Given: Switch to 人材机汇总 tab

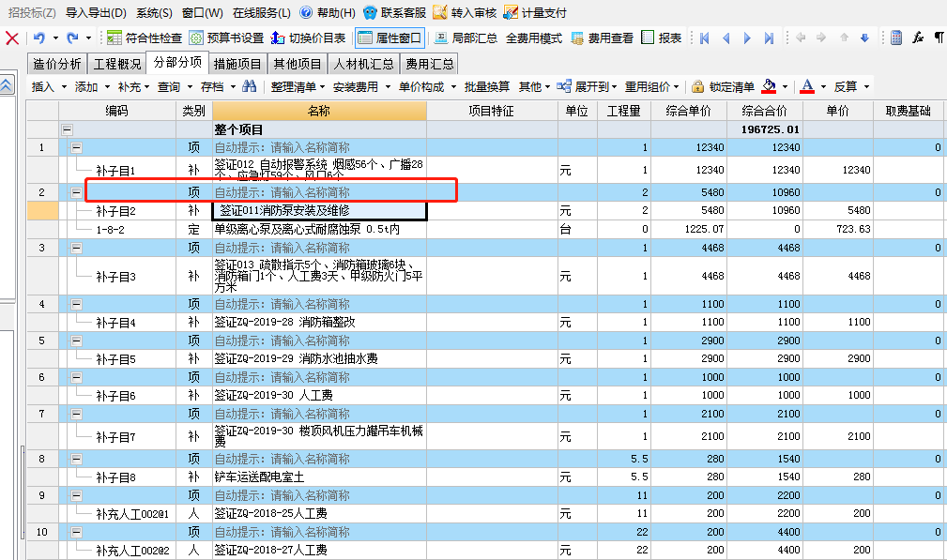Looking at the screenshot, I should [x=363, y=64].
